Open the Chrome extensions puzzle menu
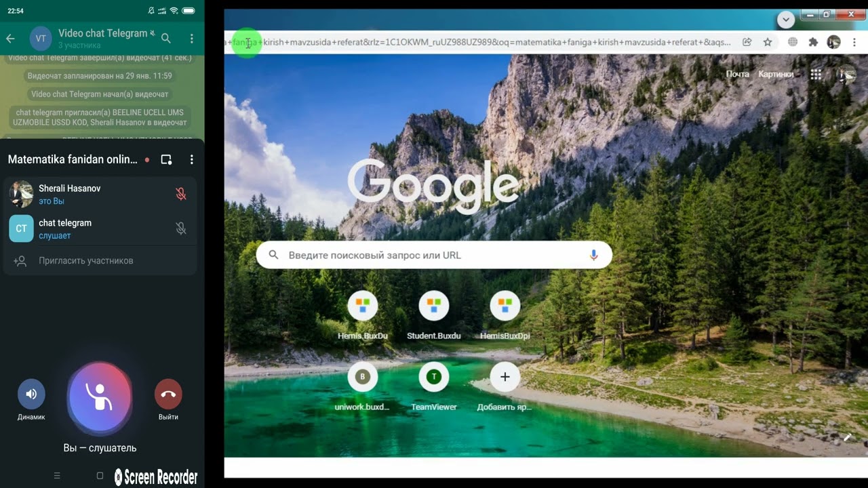The height and width of the screenshot is (488, 868). coord(813,42)
